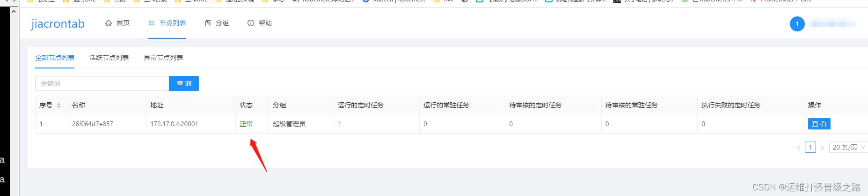Sort by the 序号 column sorter arrows
This screenshot has width=868, height=196.
click(x=58, y=106)
